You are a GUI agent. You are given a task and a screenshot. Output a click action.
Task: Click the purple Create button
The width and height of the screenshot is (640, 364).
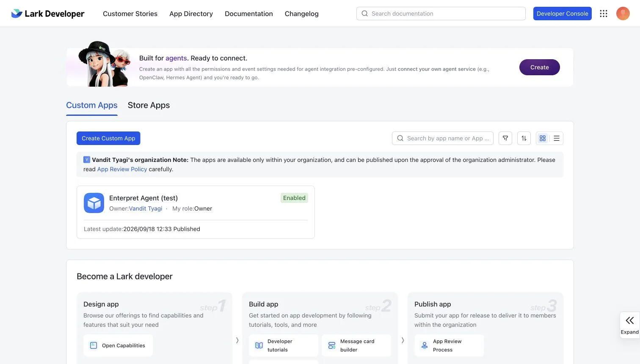click(x=540, y=67)
